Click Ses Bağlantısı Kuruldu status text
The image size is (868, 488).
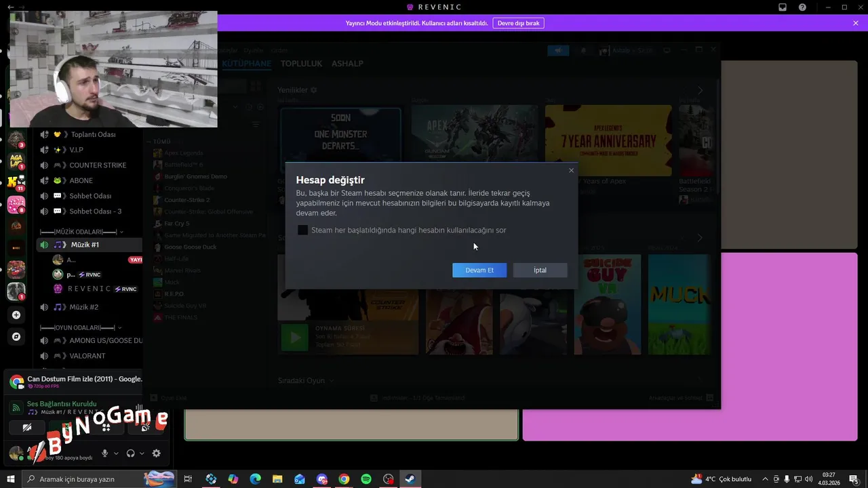(x=62, y=404)
